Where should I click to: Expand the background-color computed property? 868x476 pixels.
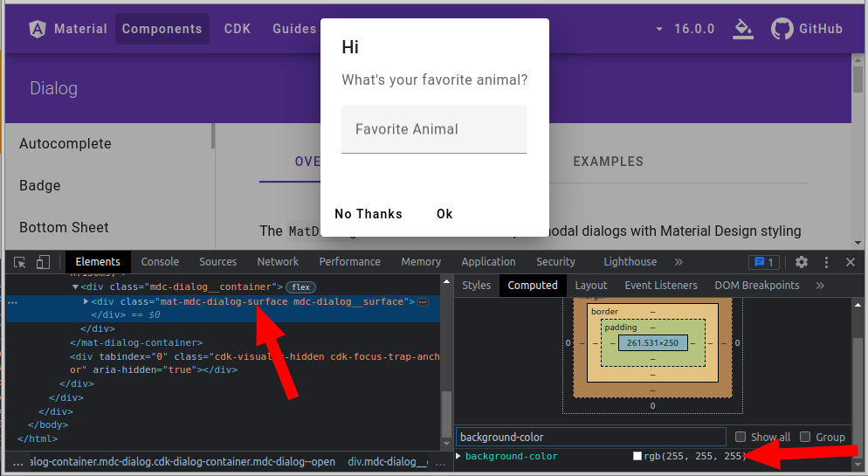click(458, 456)
